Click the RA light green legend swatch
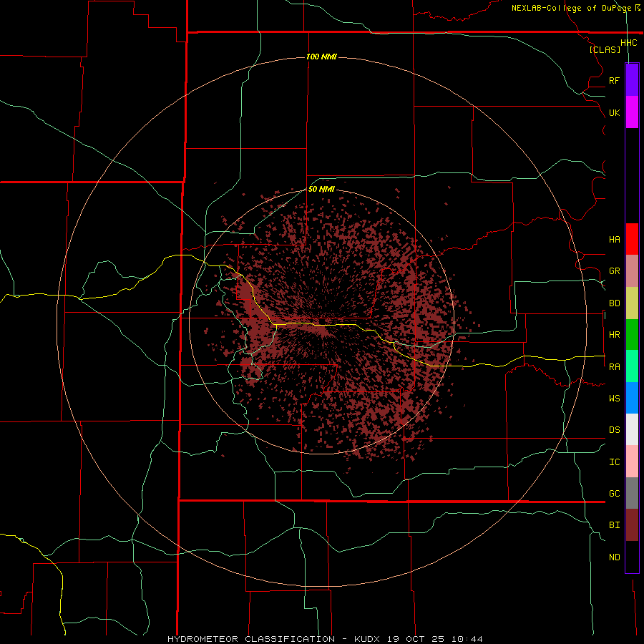This screenshot has width=644, height=644. pyautogui.click(x=632, y=366)
